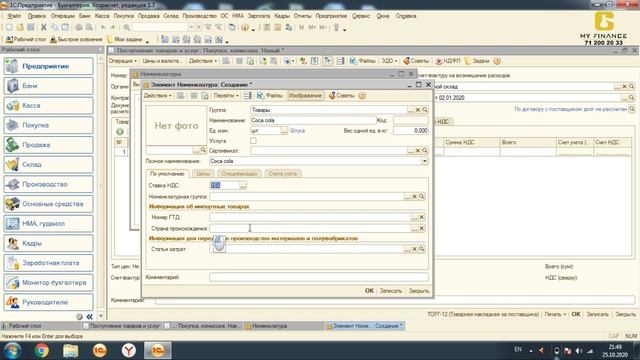Click help question icon in Элемент Номенклатура toolbar
The image size is (640, 360).
[x=362, y=96]
